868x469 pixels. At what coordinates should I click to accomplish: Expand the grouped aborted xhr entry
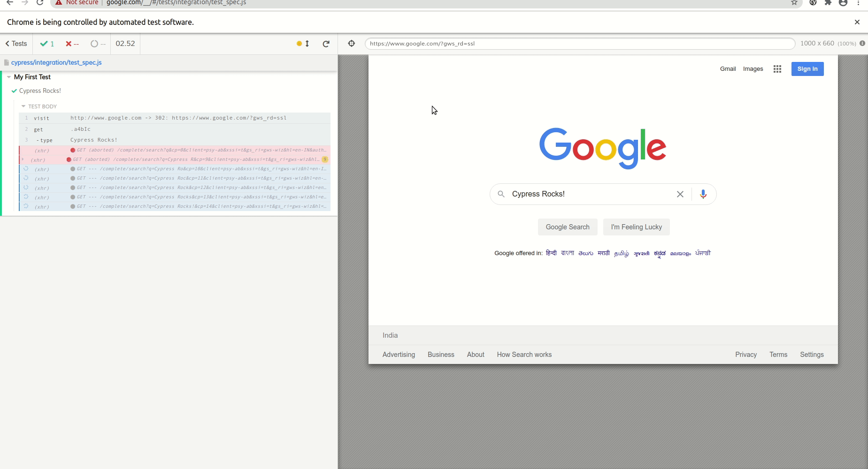point(23,159)
